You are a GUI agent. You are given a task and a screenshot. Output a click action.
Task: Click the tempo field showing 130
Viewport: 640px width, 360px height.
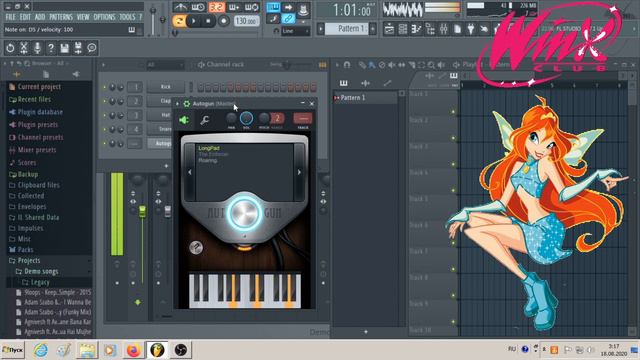[x=247, y=21]
